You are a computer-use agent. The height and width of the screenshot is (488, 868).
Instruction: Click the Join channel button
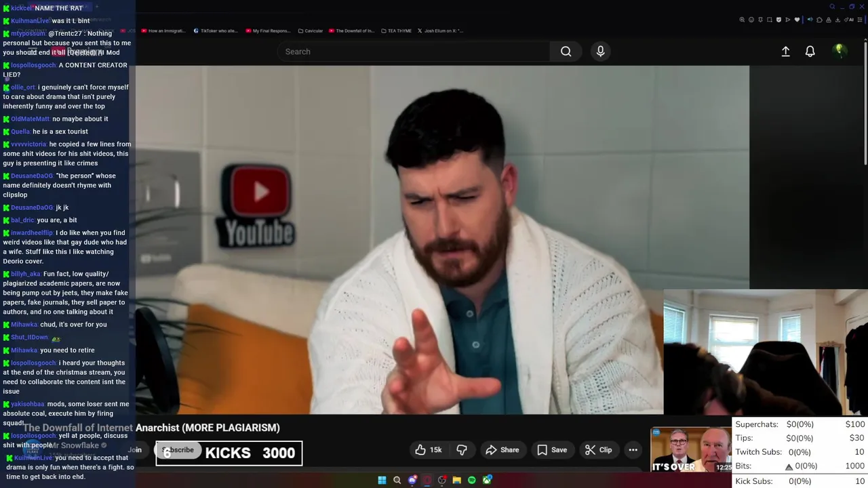coord(135,450)
